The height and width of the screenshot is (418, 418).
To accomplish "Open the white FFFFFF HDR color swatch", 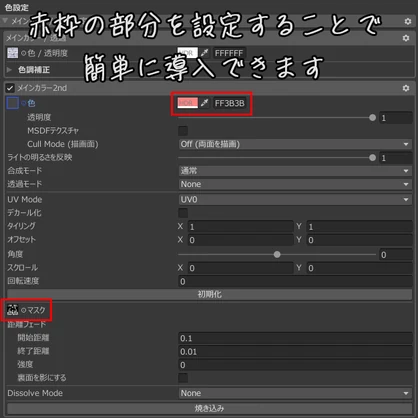I will (188, 53).
